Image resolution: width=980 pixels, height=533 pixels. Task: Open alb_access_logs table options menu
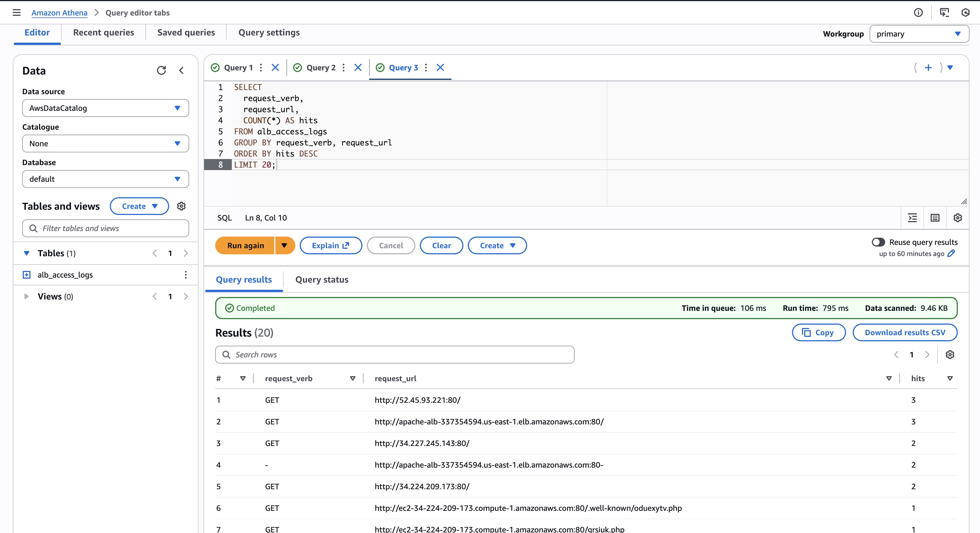[x=186, y=275]
